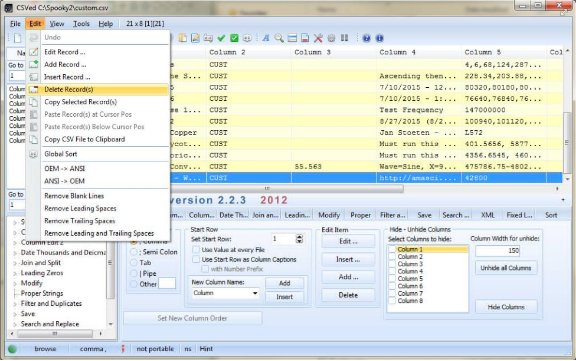Click the sort icon beside Global Sort
The height and width of the screenshot is (361, 576).
[x=33, y=154]
